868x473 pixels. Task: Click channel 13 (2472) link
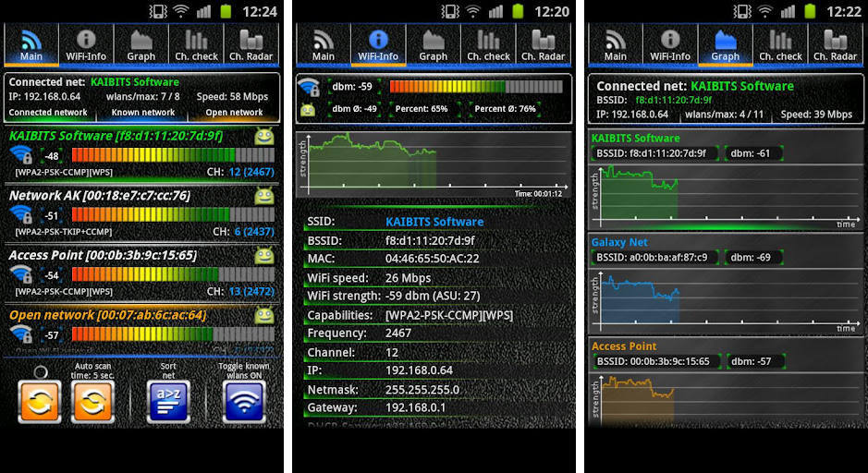[x=251, y=292]
